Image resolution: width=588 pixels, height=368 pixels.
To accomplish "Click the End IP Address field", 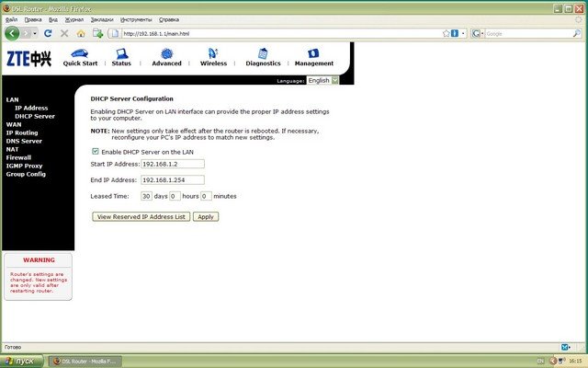I will click(x=172, y=179).
